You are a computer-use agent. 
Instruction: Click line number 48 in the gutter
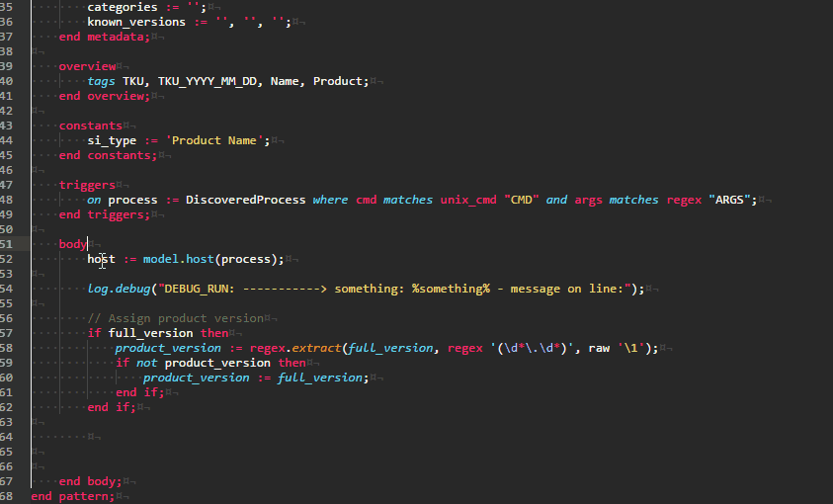pos(6,201)
